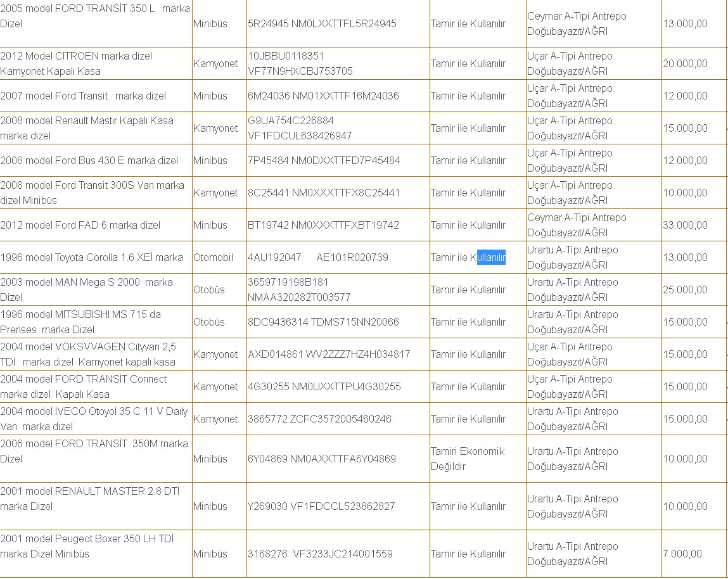This screenshot has height=579, width=728.
Task: Select 'Tamir ile Kullanılır' in the Peugeot Boxer row
Action: (468, 554)
